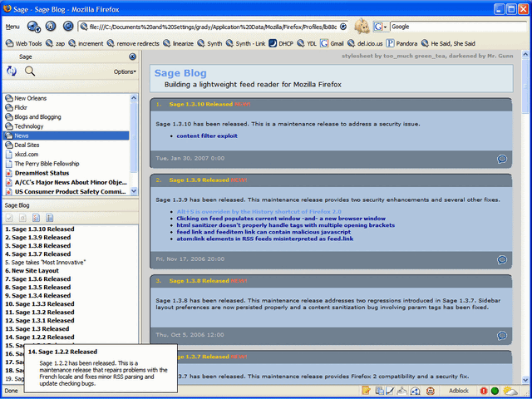Click the blue share status bar icon
The width and height of the screenshot is (532, 399).
coord(416,391)
